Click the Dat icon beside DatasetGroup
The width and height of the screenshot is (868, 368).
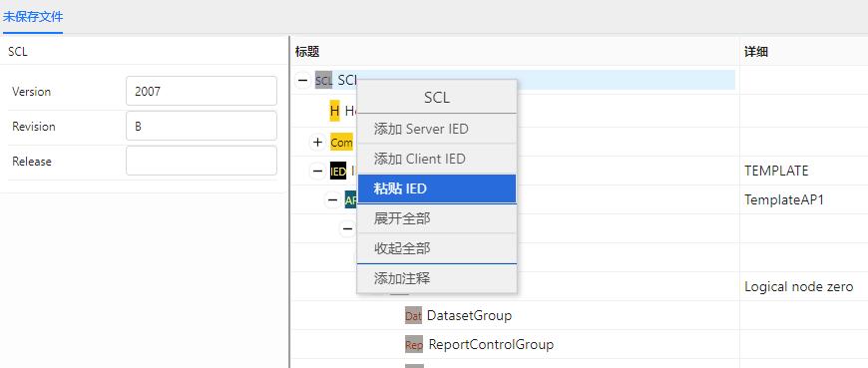tap(413, 315)
